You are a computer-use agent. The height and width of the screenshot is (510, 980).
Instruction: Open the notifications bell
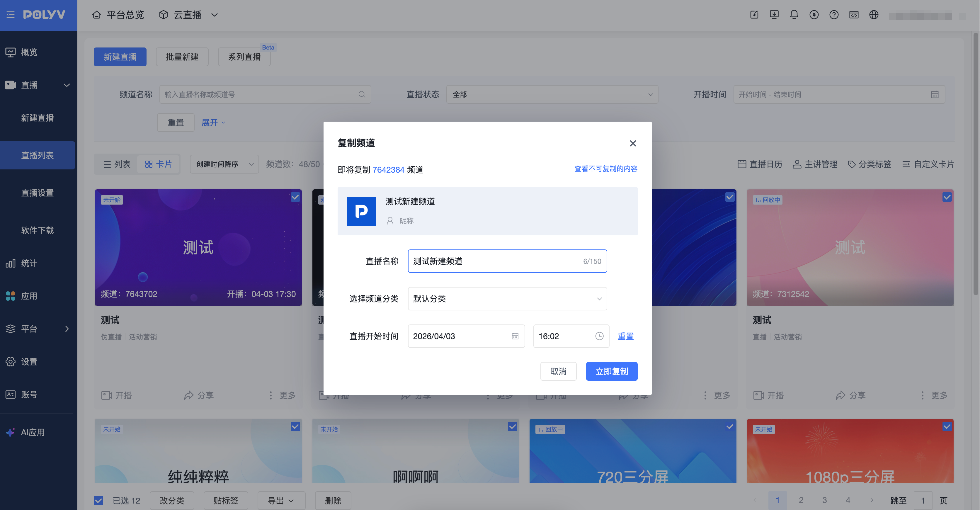(x=794, y=15)
